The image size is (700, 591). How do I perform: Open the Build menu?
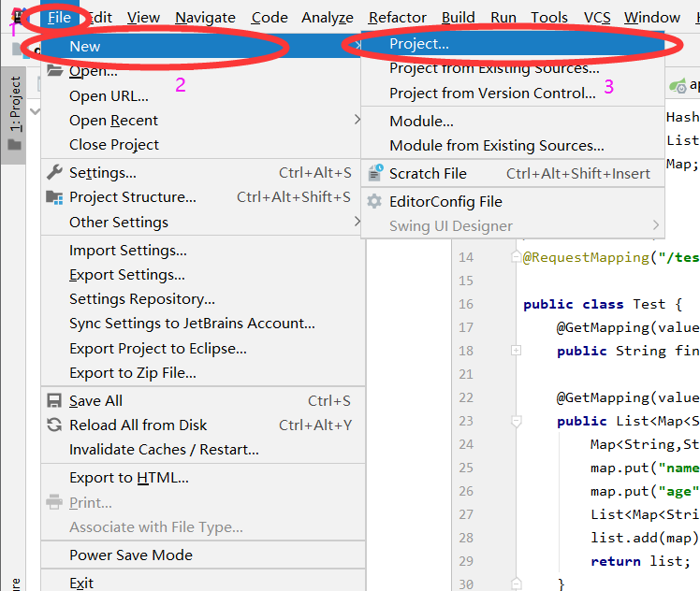pyautogui.click(x=458, y=18)
